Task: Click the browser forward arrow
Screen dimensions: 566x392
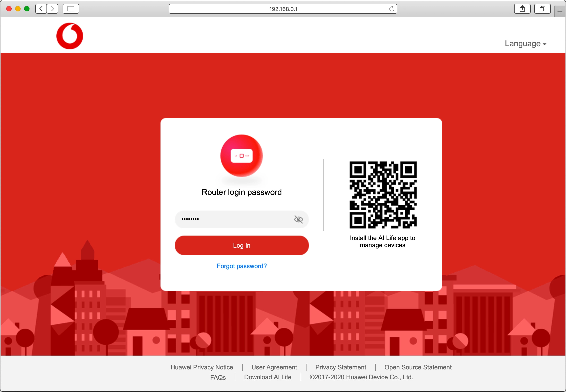Action: click(52, 9)
